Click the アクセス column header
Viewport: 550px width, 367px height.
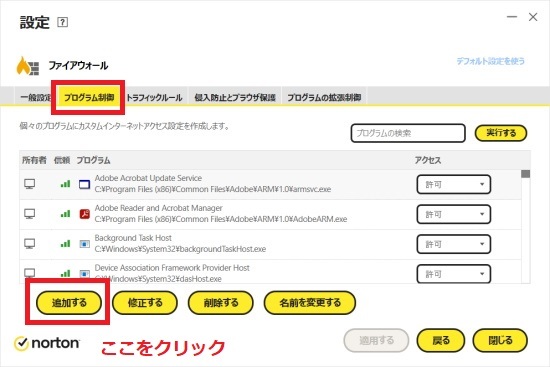pos(428,160)
